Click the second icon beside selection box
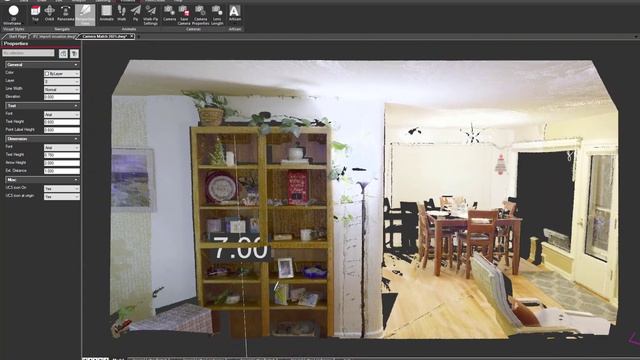This screenshot has height=360, width=640. 74,53
